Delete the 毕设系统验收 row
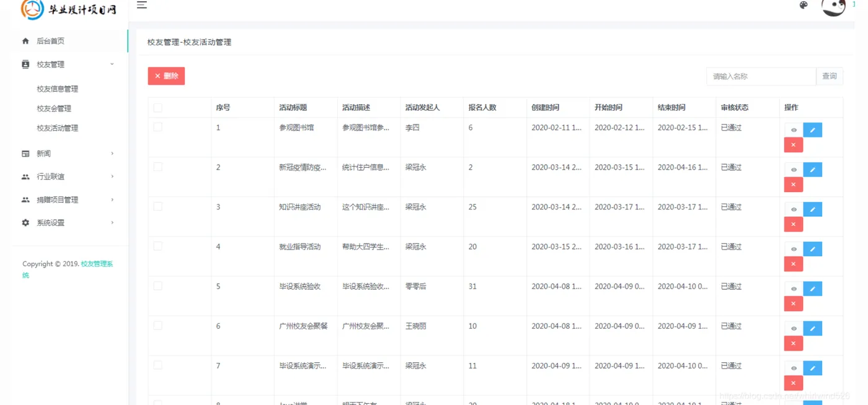 794,303
